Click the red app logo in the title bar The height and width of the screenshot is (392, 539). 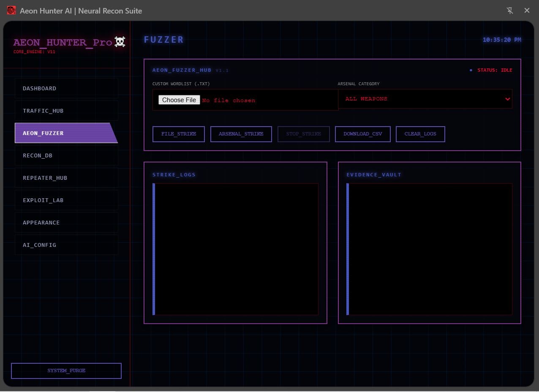(x=11, y=10)
